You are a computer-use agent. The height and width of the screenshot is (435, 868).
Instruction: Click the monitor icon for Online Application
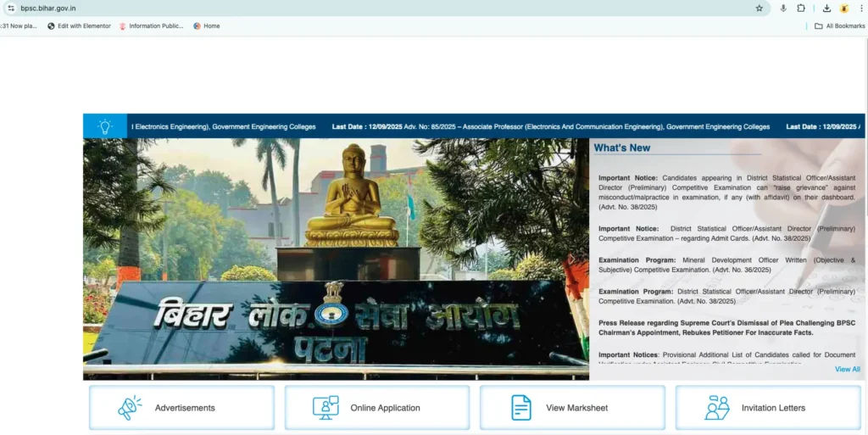[x=325, y=408]
